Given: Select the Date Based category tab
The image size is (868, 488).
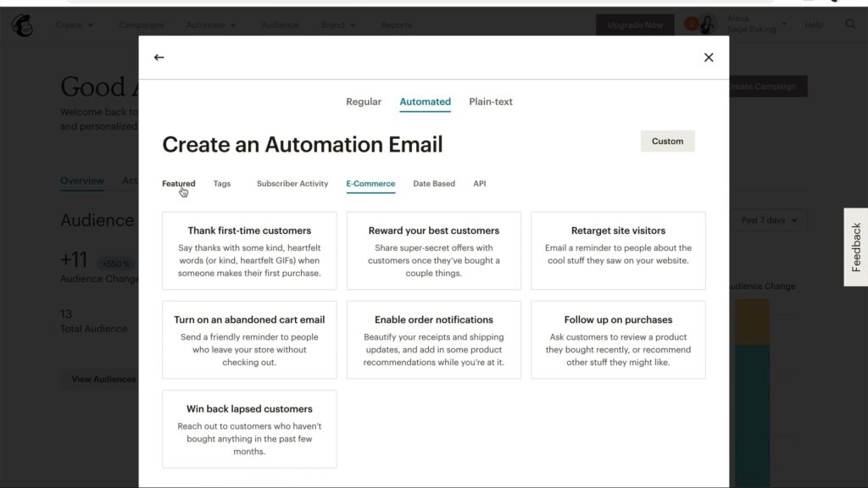Looking at the screenshot, I should click(x=434, y=184).
